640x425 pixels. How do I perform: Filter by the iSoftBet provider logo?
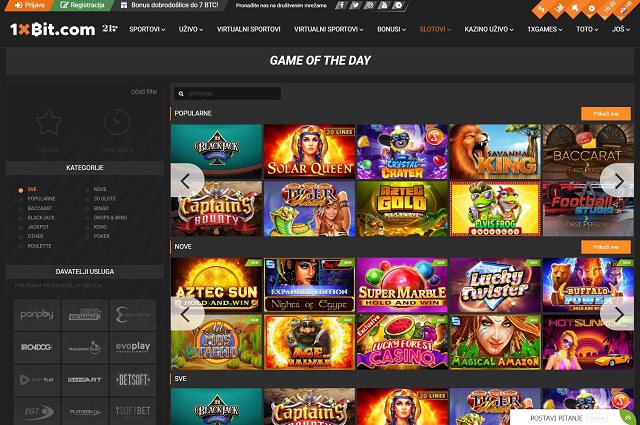133,412
